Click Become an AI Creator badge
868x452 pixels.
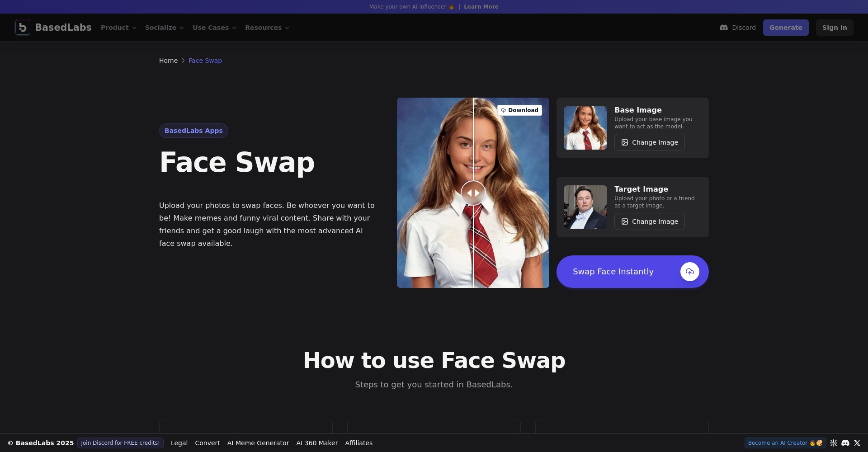tap(785, 443)
